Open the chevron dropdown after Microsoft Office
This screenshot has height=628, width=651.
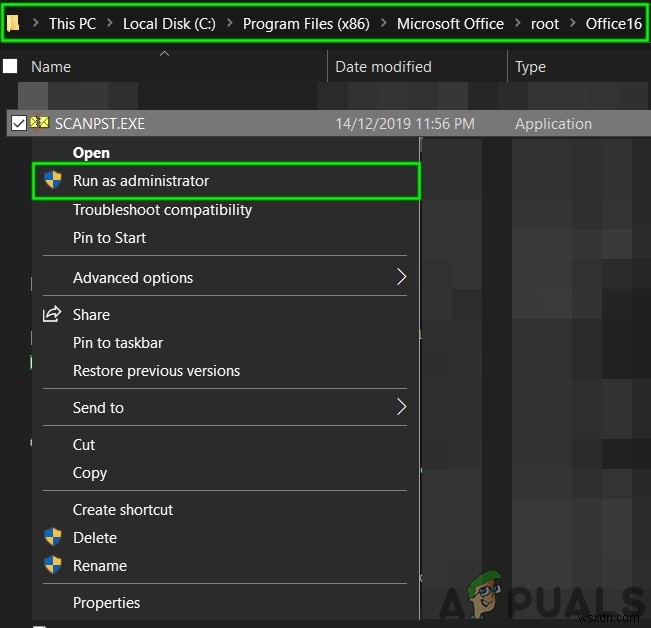click(x=518, y=23)
